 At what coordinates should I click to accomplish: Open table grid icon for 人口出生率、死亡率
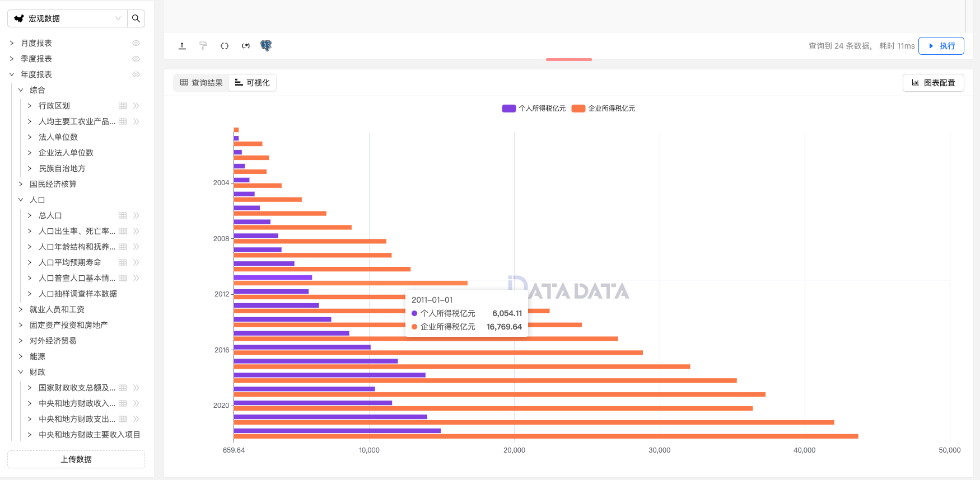123,231
